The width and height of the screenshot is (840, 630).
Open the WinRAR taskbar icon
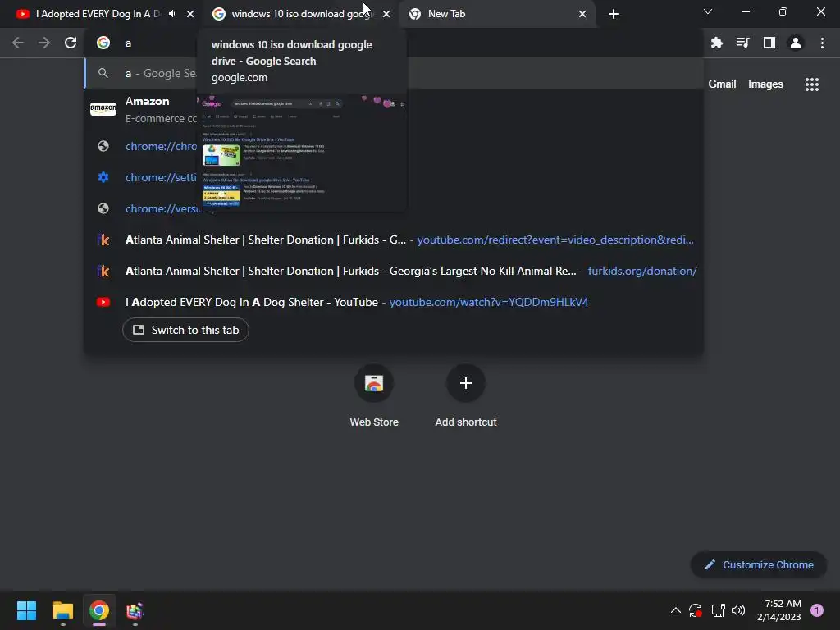point(135,610)
